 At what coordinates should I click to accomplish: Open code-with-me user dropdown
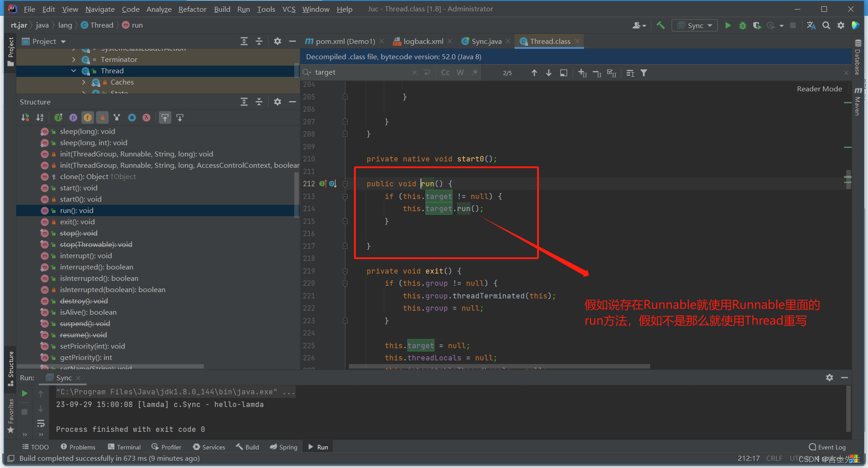click(x=639, y=25)
